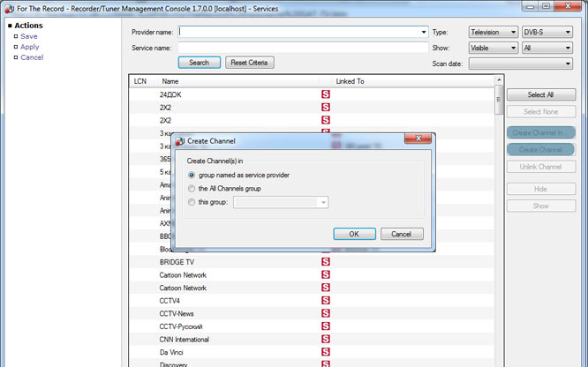588x367 pixels.
Task: Click the red S icon beside 24ДОК
Action: click(x=324, y=94)
